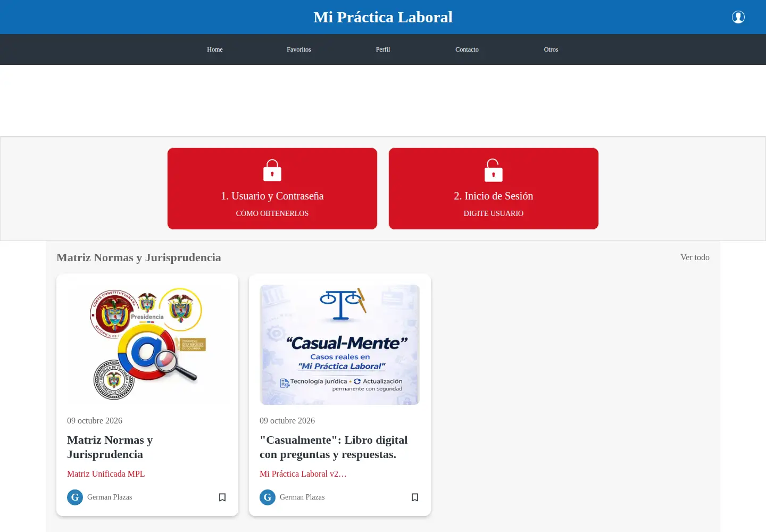The width and height of the screenshot is (766, 532).
Task: Click the unlocked padlock icon on Inicio de Sesión
Action: 494,170
